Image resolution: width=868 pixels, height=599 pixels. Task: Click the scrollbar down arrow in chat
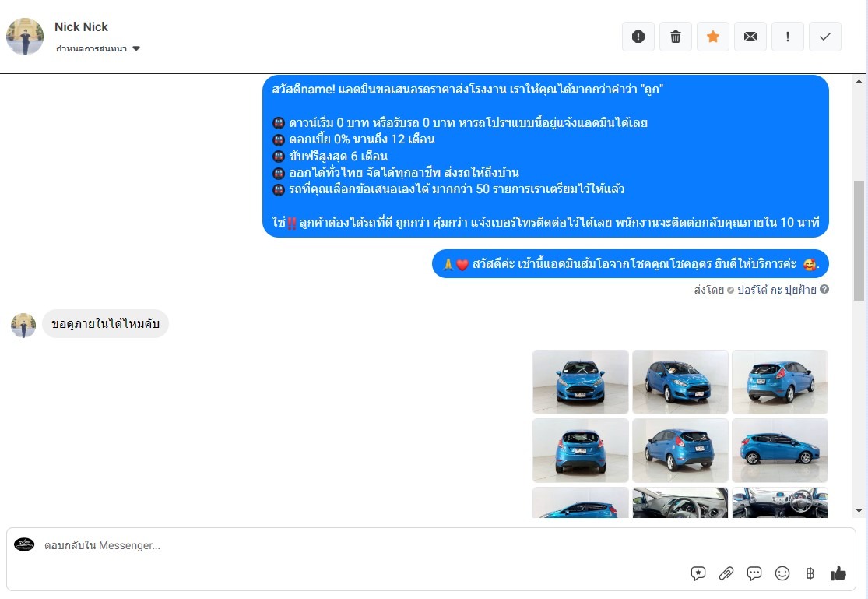point(859,511)
